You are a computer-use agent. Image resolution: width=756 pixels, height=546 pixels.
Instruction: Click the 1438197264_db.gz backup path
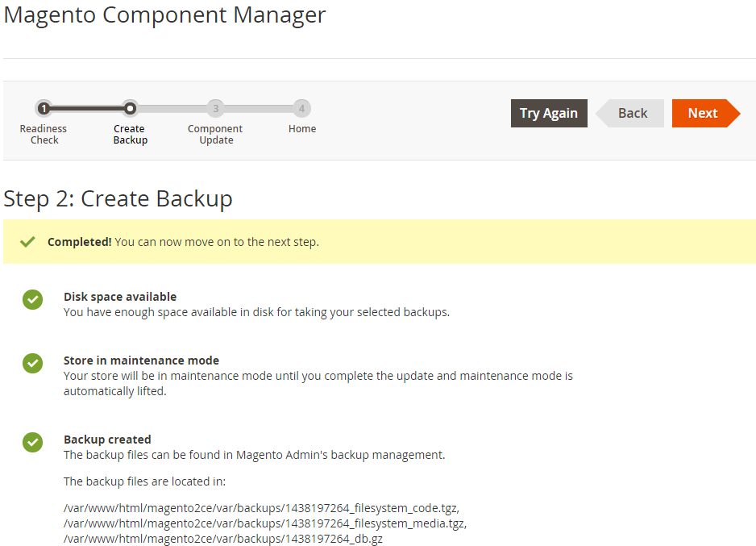pos(223,539)
